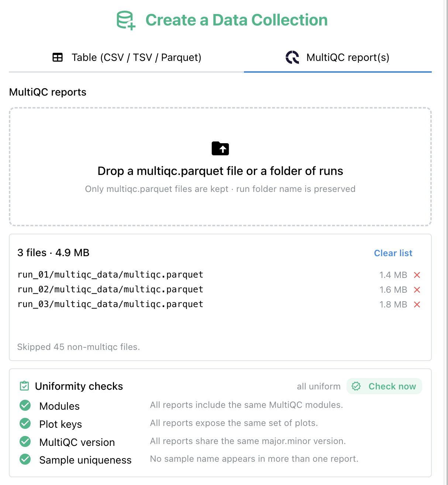Click the badge icon inside Check now
The width and height of the screenshot is (448, 485).
tap(356, 386)
